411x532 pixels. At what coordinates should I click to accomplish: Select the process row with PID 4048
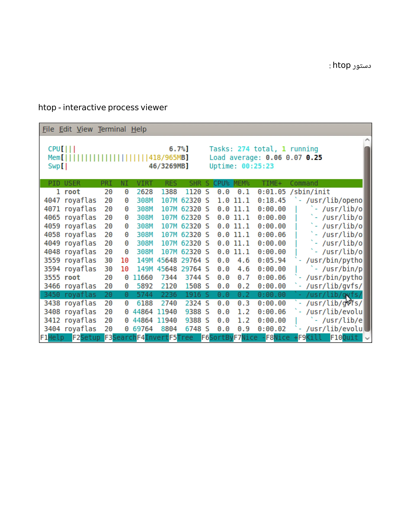click(x=201, y=252)
